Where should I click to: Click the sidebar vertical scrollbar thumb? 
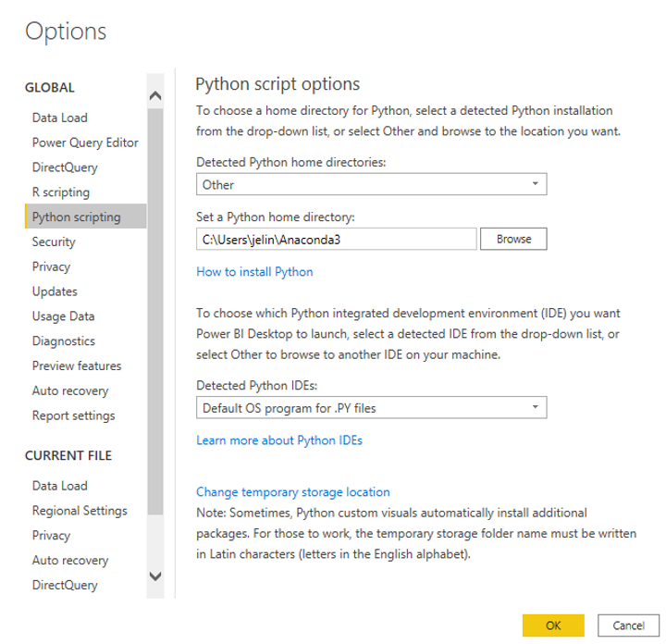pos(155,312)
